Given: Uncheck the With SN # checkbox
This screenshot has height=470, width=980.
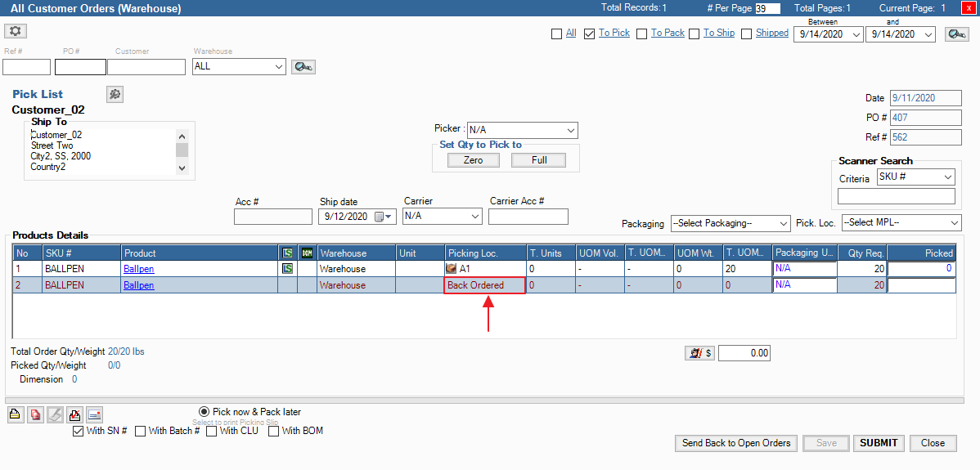Looking at the screenshot, I should pyautogui.click(x=79, y=431).
